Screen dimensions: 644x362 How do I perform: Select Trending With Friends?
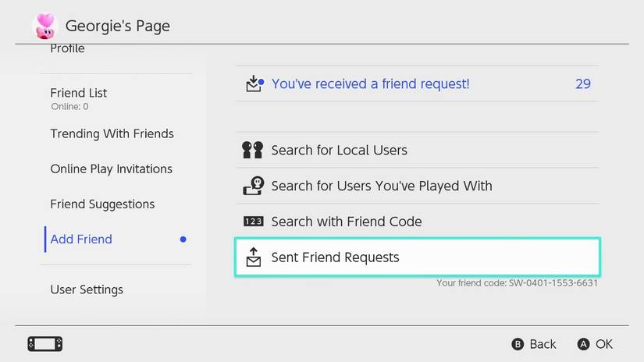pos(112,133)
